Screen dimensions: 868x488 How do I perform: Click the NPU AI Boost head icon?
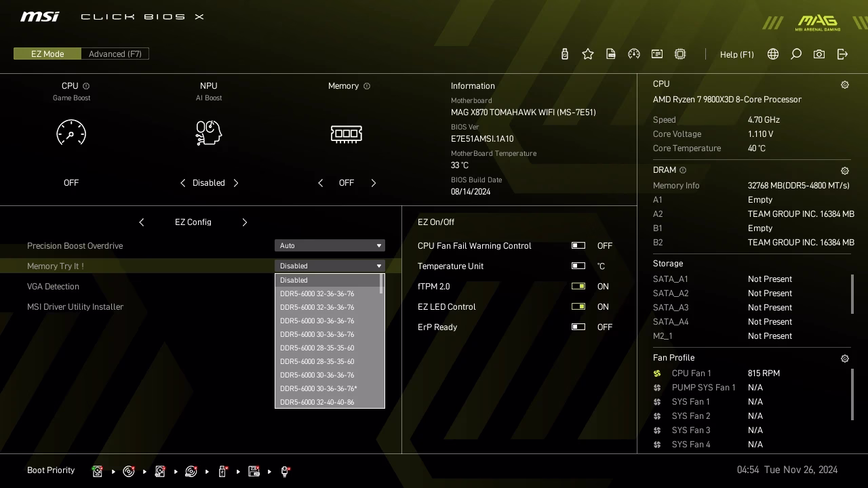pyautogui.click(x=209, y=133)
